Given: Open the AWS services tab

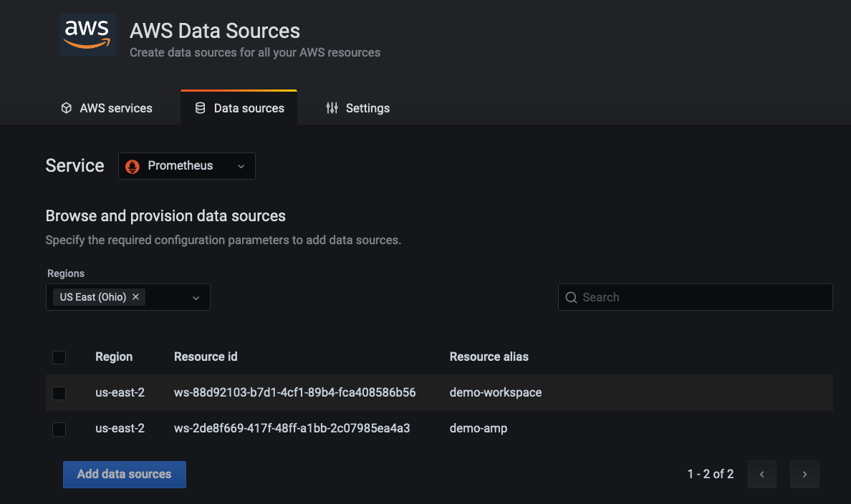Looking at the screenshot, I should click(106, 108).
